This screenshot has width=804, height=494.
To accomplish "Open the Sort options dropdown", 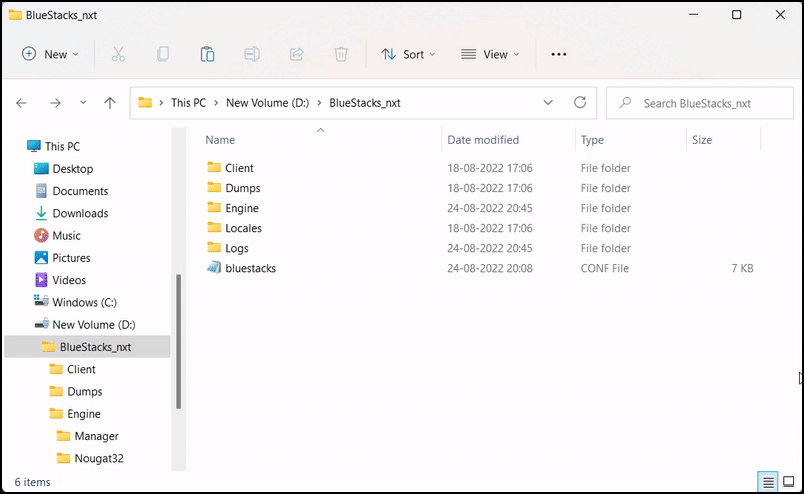I will pos(408,54).
